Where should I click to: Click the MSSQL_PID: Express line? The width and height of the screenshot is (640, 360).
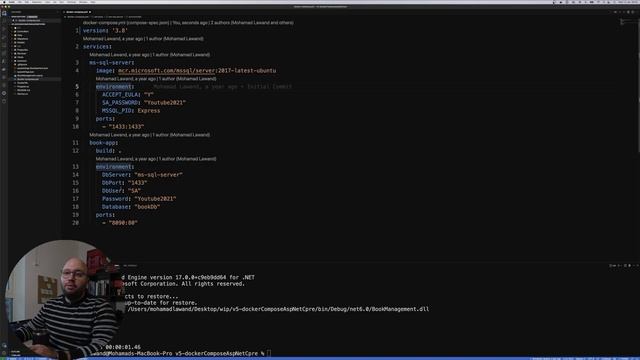tap(131, 111)
